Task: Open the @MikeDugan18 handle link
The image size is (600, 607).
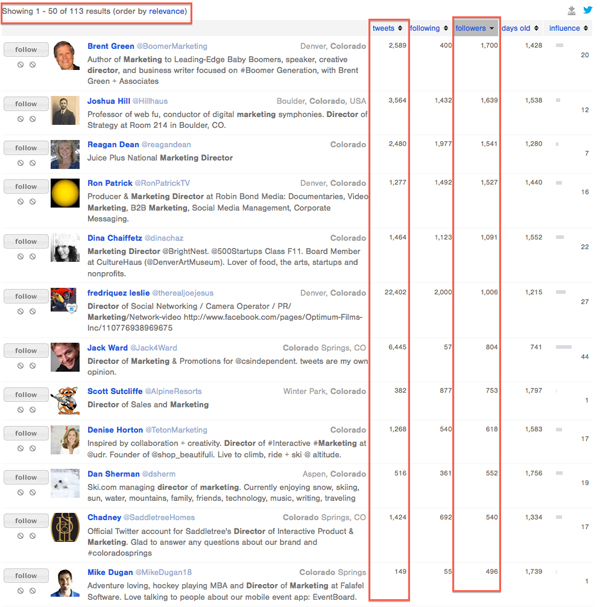Action: (164, 573)
